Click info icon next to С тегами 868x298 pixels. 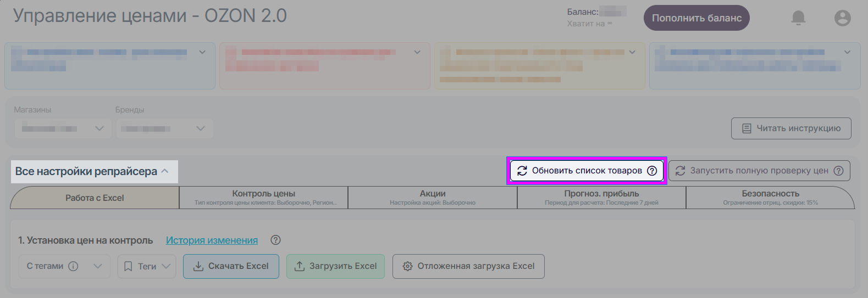point(73,266)
